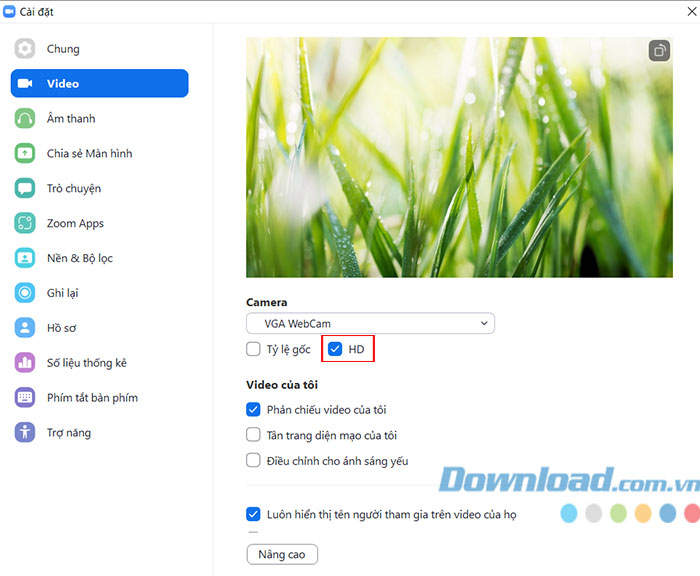
Task: Tick Điều chỉnh cho ánh sáng yếu
Action: point(254,461)
